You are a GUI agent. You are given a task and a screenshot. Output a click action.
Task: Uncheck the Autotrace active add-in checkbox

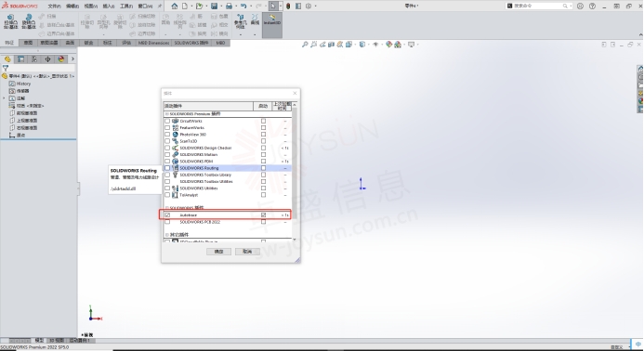point(167,215)
